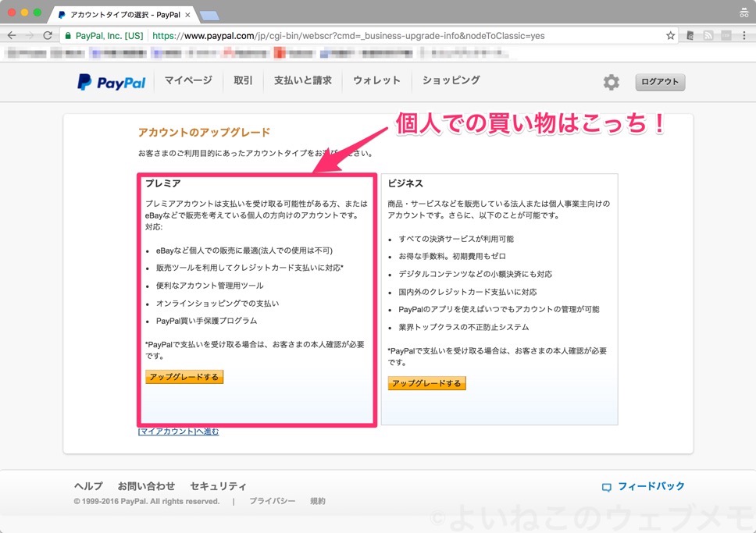Viewport: 756px width, 533px height.
Task: Open the マイアカウントへ進む link
Action: [x=177, y=431]
